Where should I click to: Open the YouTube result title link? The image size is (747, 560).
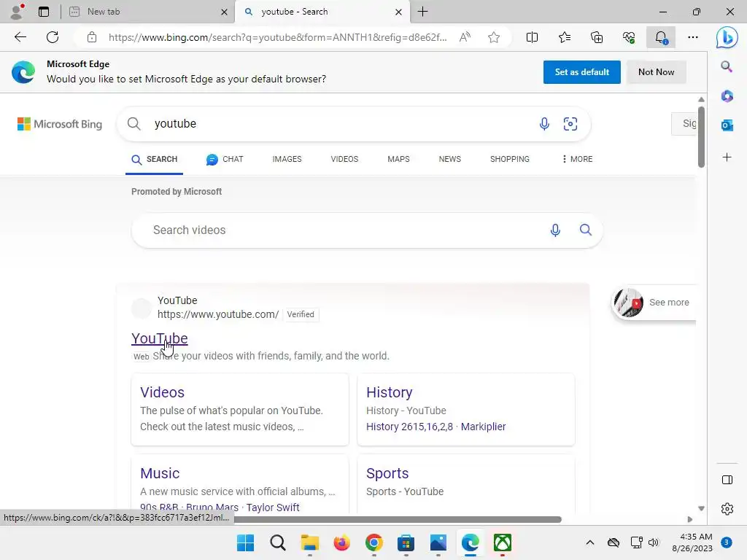coord(160,338)
